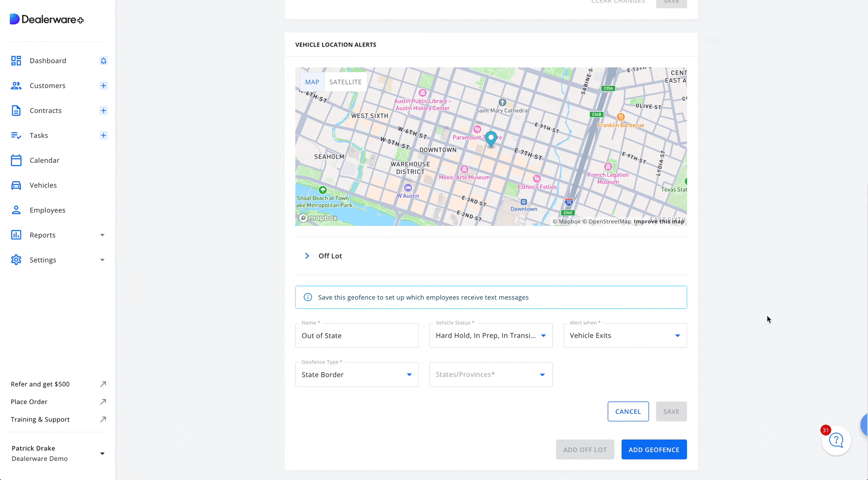Open the Patrick Drake account dropdown
Viewport: 868px width, 480px height.
point(102,453)
